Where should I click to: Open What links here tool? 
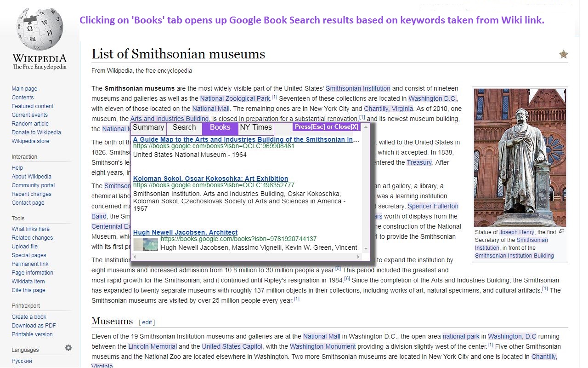(x=31, y=229)
